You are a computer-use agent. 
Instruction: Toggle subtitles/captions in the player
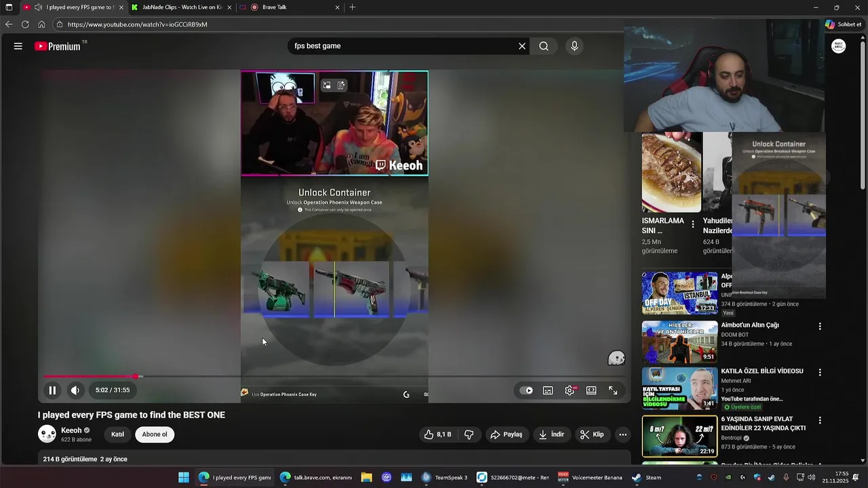coord(548,390)
